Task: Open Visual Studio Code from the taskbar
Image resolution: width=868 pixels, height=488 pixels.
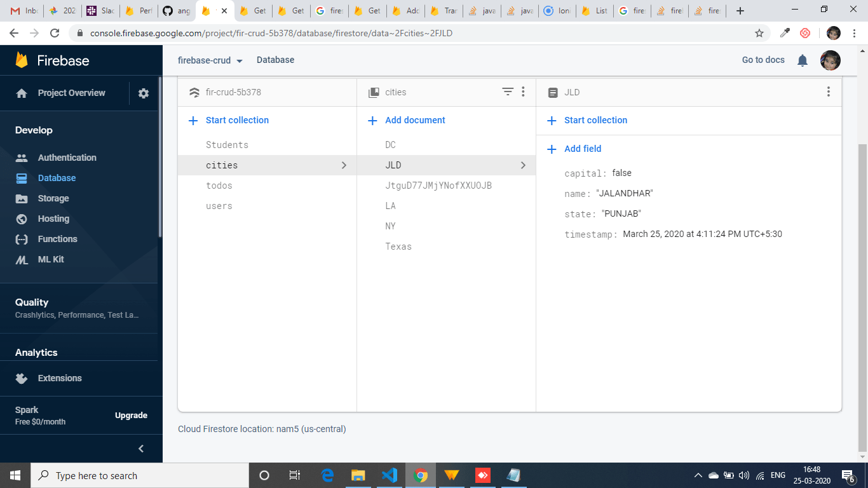Action: (390, 475)
